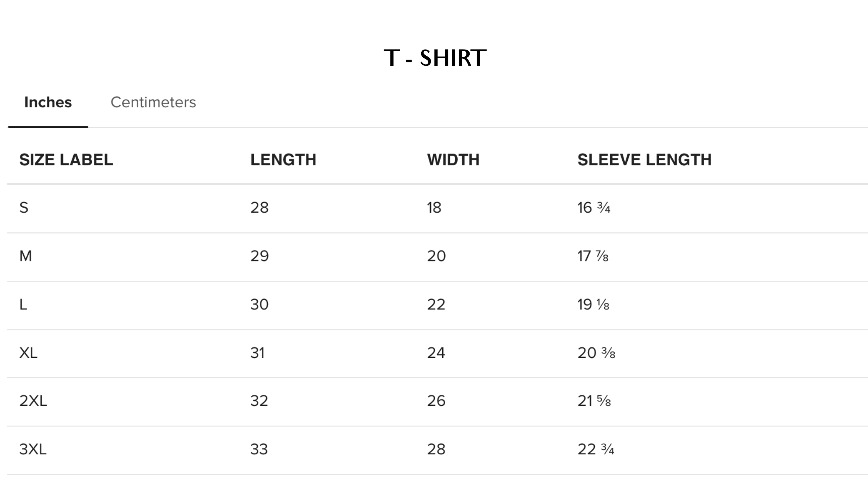Click the T - SHIRT title

(435, 58)
